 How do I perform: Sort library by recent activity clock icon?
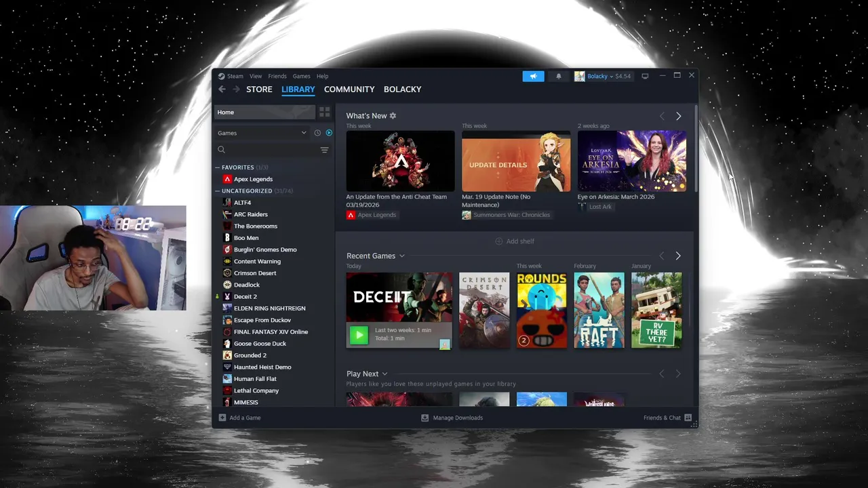317,133
